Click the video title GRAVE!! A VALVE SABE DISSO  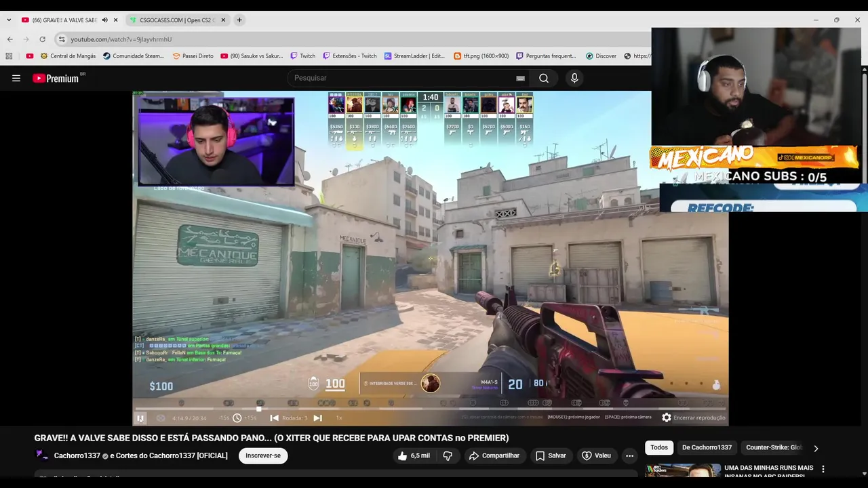[271, 438]
